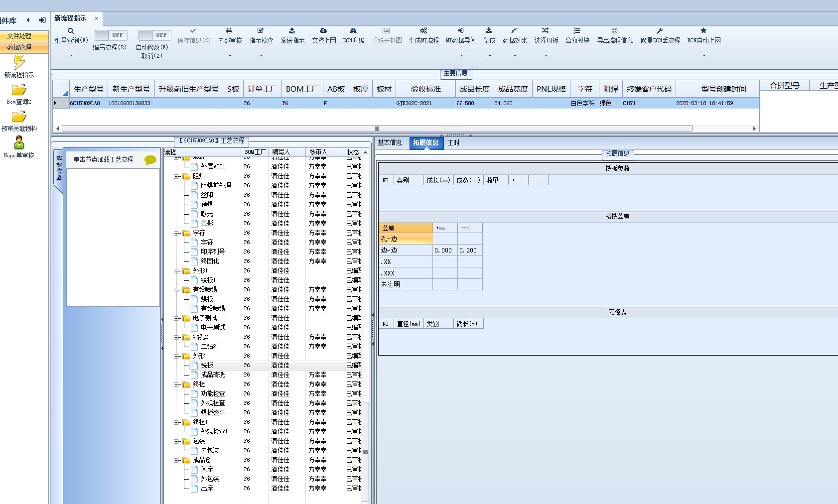Click the 边-边 -mm cell 0.200
This screenshot has height=504, width=838.
[x=470, y=251]
